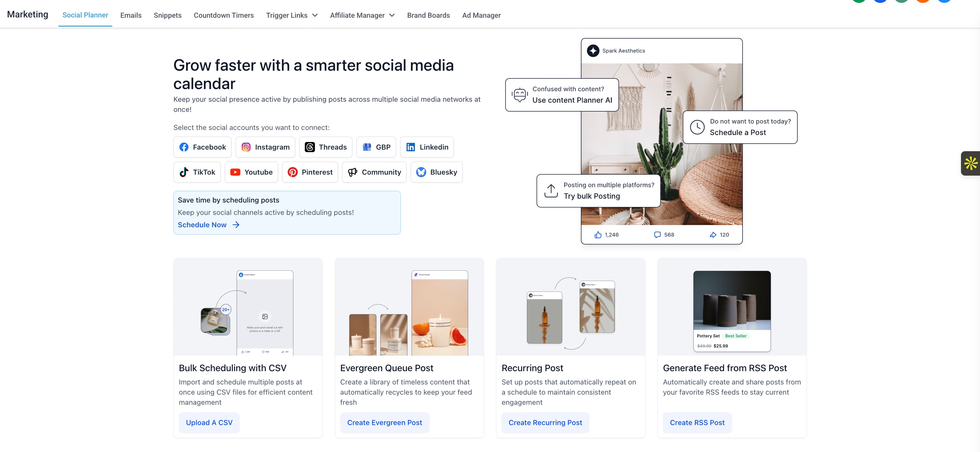Click the Pinterest logo icon
The image size is (980, 452).
coord(292,172)
